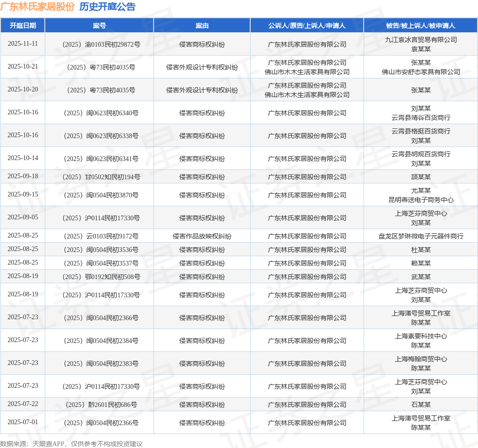Image resolution: width=478 pixels, height=448 pixels.
Task: Click the 2025-11-11 hearing date cell
Action: tap(22, 44)
